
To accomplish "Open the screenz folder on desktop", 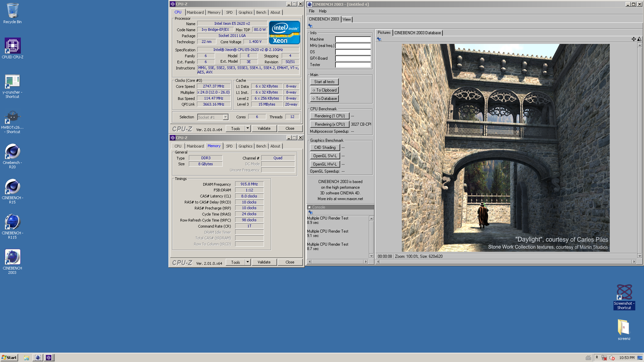I will 624,329.
